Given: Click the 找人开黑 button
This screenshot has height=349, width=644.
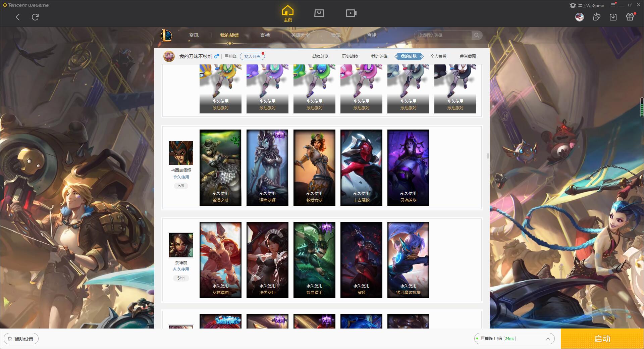Looking at the screenshot, I should point(252,56).
